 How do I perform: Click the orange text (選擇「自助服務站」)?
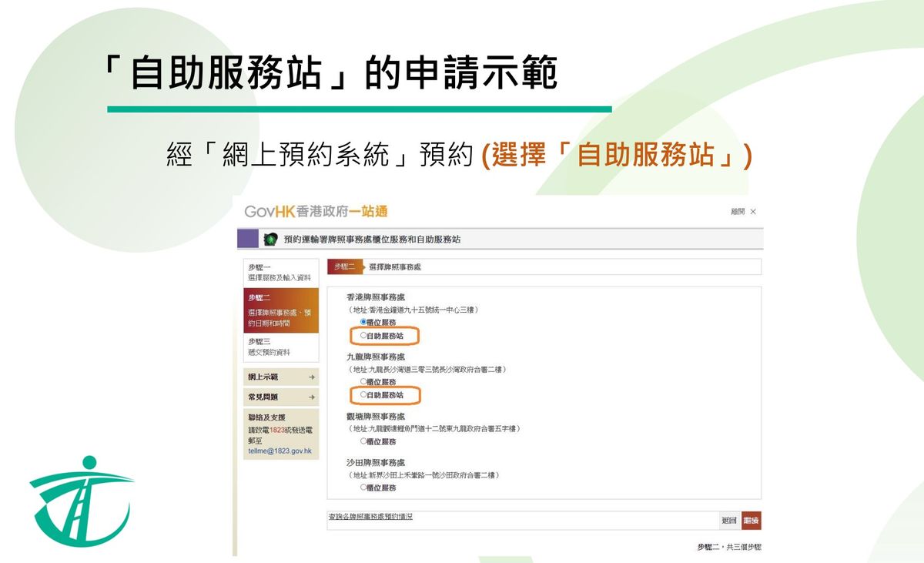pyautogui.click(x=617, y=154)
